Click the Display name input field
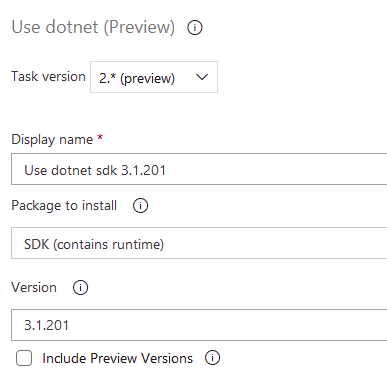The image size is (387, 378). [x=199, y=169]
